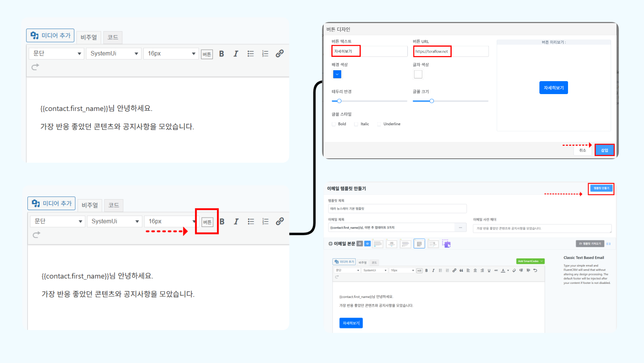Click the numbered list icon

click(265, 54)
